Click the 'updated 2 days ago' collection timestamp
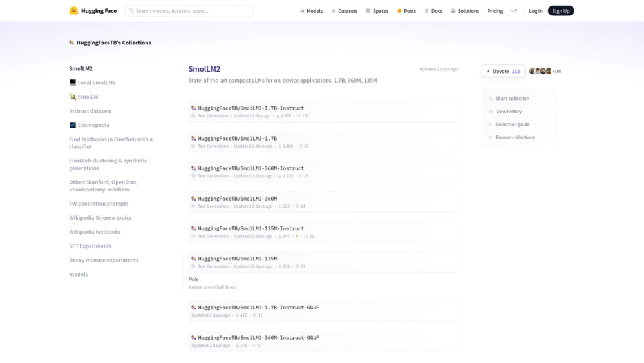Image resolution: width=644 pixels, height=363 pixels. (x=438, y=69)
